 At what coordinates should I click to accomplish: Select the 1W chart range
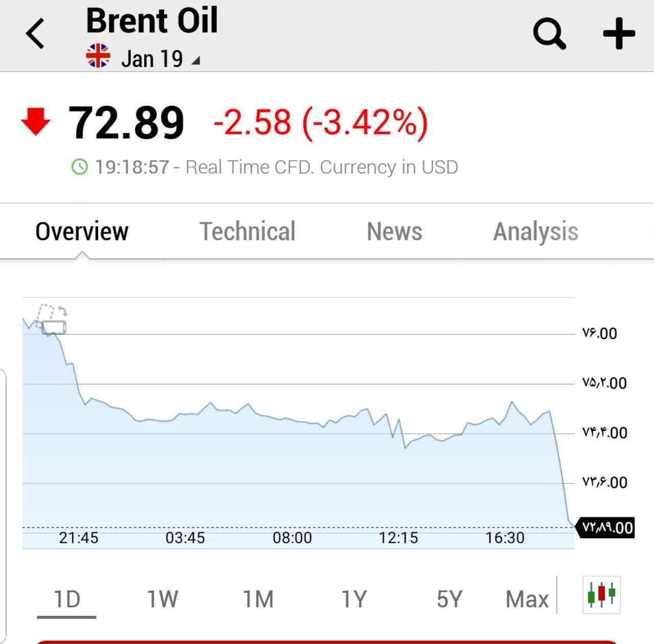point(162,599)
